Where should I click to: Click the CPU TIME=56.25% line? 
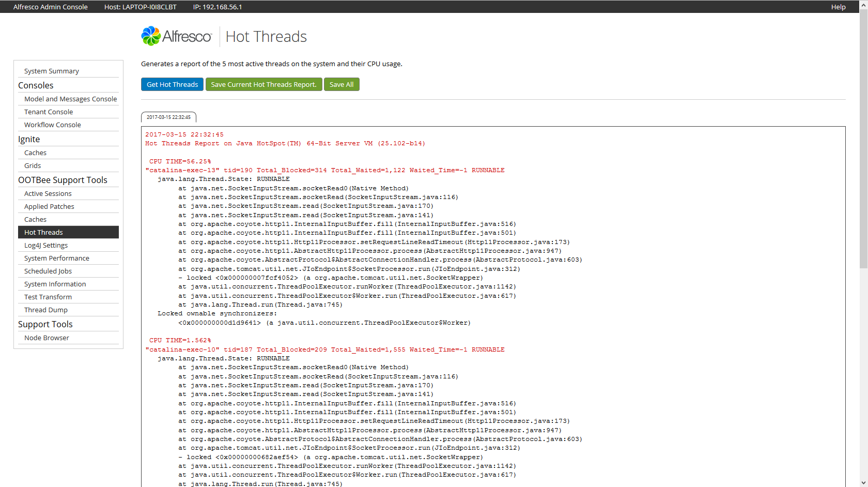pyautogui.click(x=180, y=161)
